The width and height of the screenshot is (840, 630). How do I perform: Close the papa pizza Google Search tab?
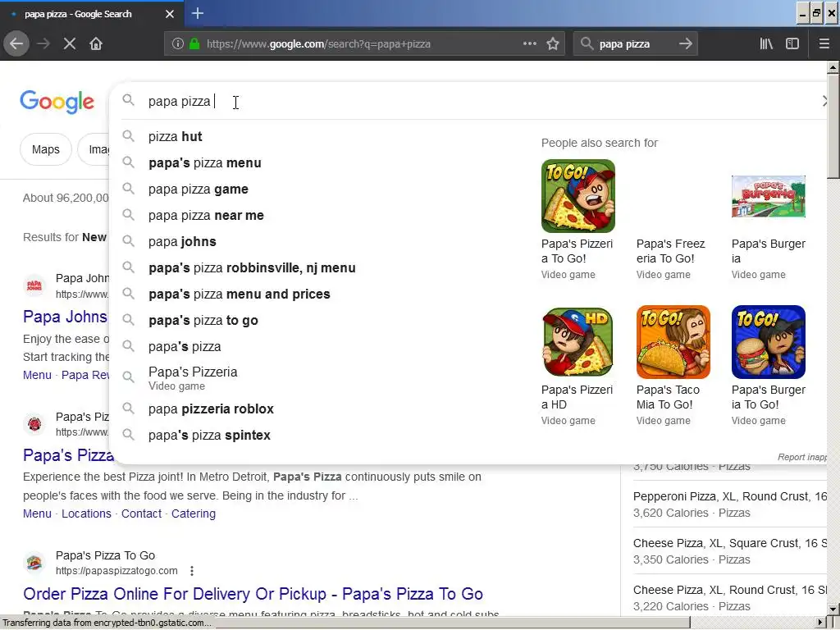170,14
